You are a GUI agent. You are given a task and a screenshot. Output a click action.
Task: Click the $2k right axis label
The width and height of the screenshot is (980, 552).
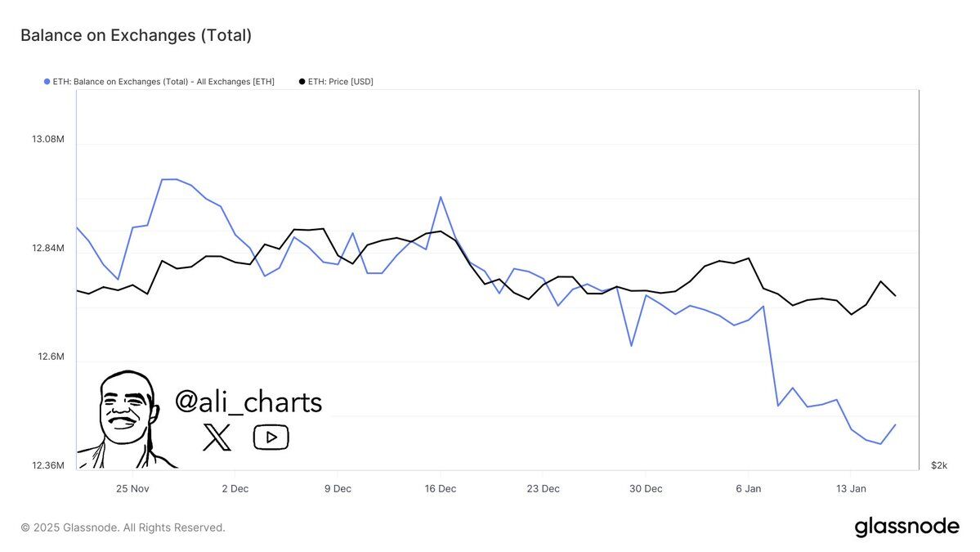[x=939, y=465]
